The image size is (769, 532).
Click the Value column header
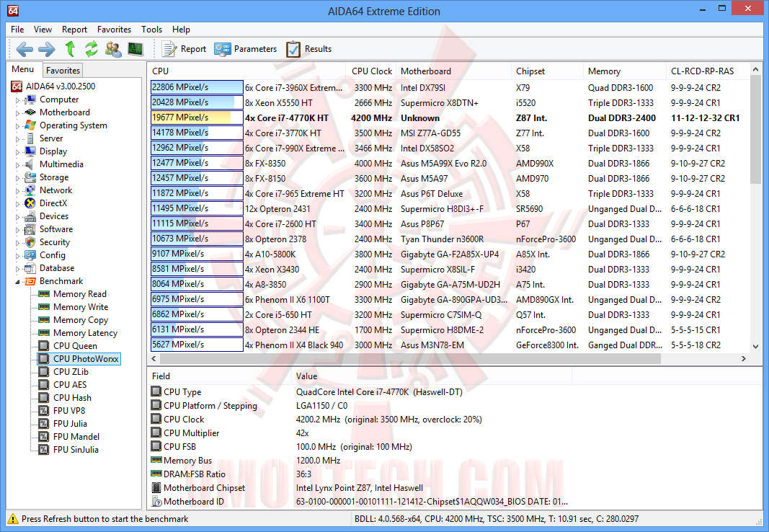pyautogui.click(x=432, y=376)
